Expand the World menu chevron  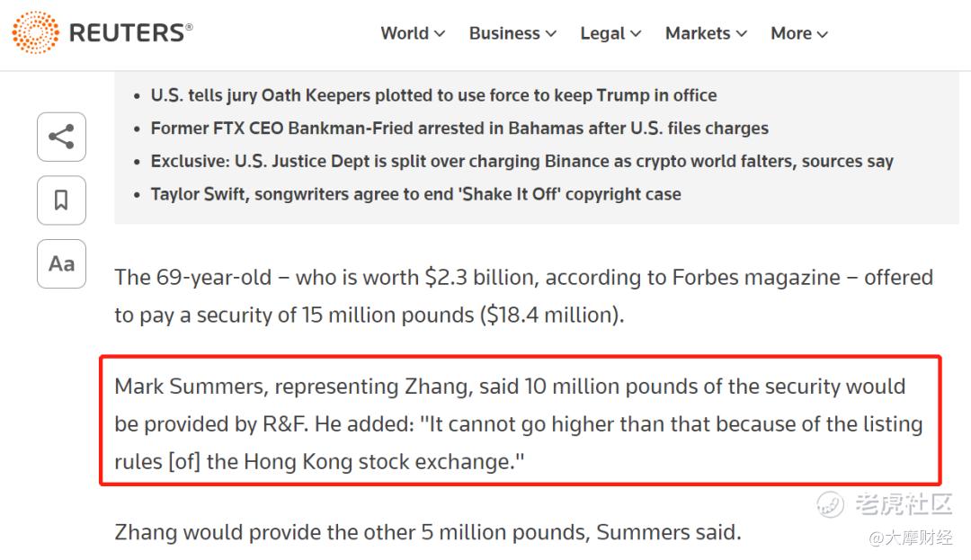coord(440,34)
